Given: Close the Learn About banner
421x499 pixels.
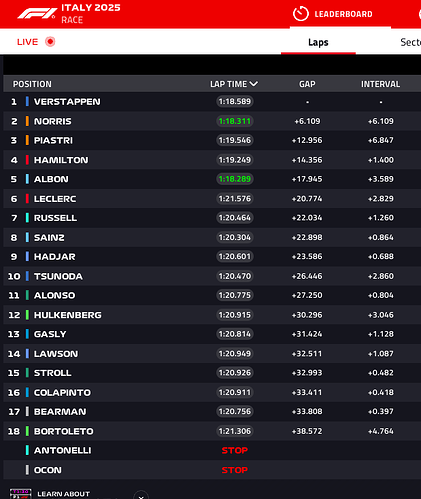Looking at the screenshot, I should click(141, 496).
